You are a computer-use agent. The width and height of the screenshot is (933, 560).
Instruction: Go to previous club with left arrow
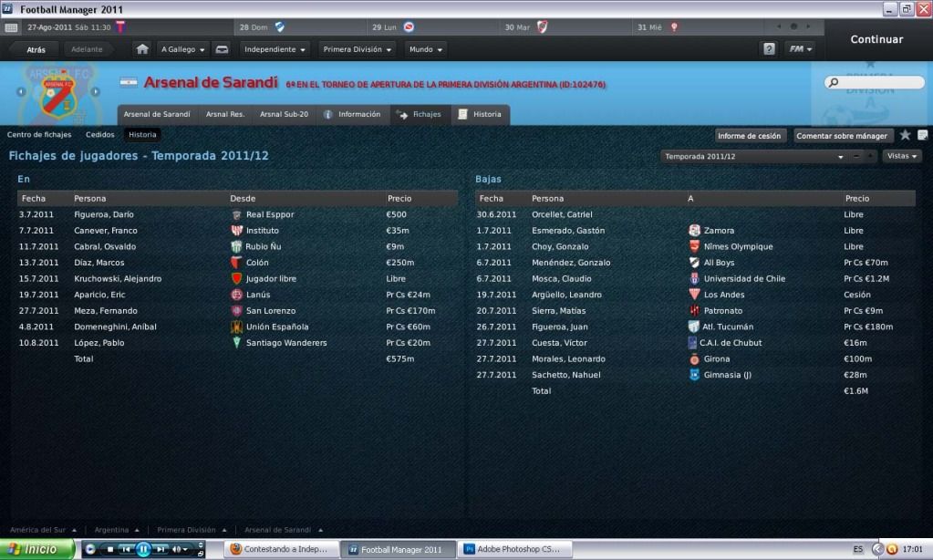[21, 91]
